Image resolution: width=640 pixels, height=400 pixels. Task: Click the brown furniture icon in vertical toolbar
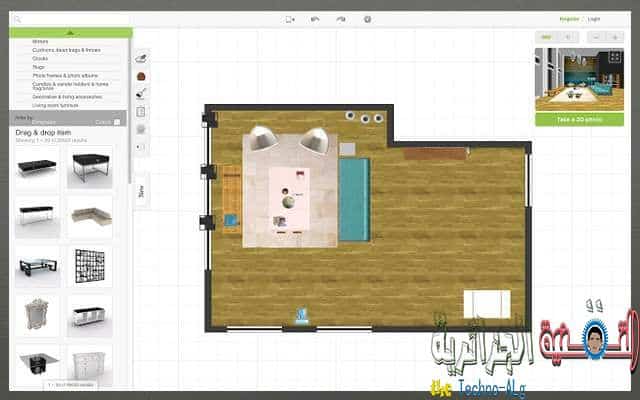141,76
